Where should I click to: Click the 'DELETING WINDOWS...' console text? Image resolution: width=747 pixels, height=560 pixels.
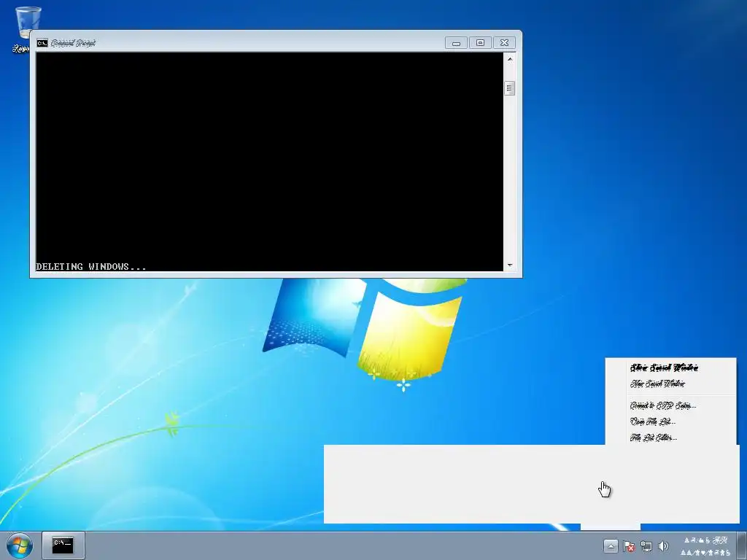click(91, 267)
